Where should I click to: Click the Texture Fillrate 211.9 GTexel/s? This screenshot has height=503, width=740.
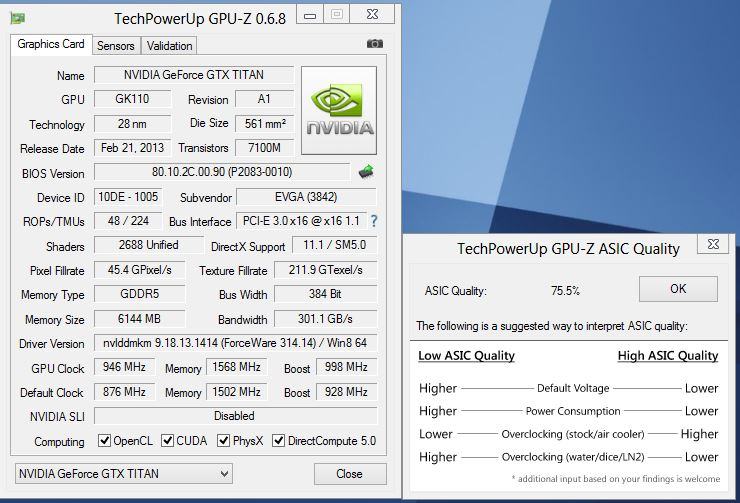[326, 270]
